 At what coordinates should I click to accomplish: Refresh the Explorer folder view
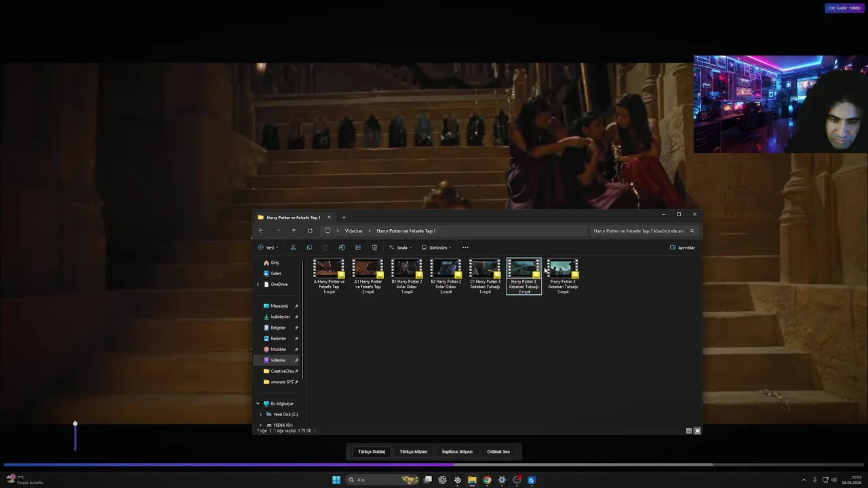click(310, 231)
